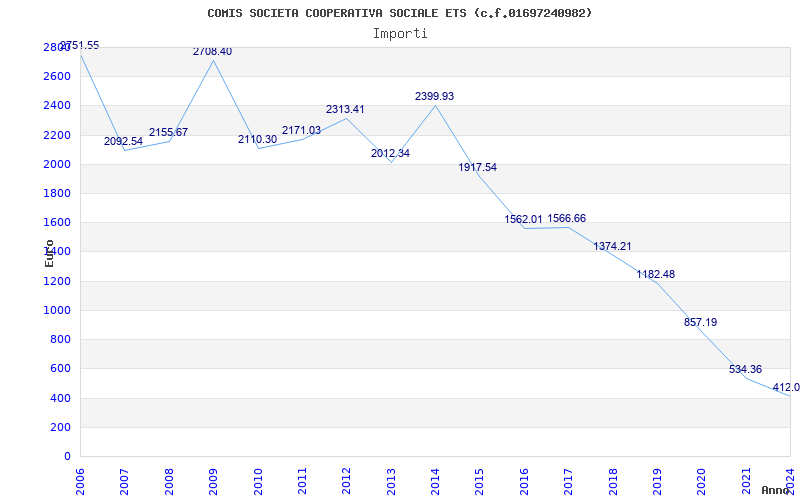Click the Anno x-axis title

(x=776, y=490)
